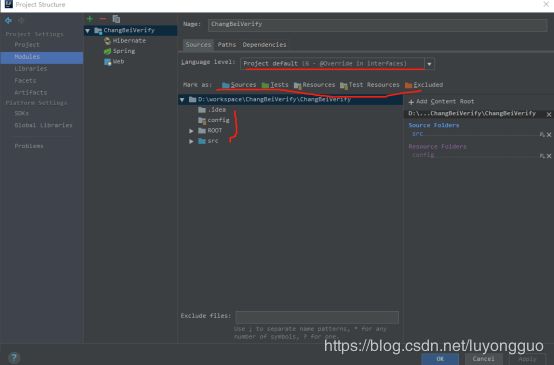Screen dimensions: 554x365
Task: Collapse the D:\workspace content root node
Action: pyautogui.click(x=182, y=100)
